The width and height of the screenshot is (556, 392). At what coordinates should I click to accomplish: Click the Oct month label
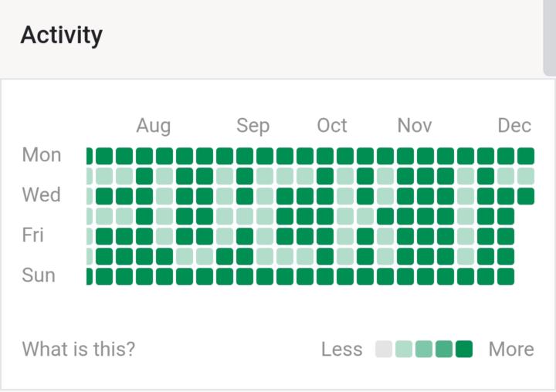(x=332, y=126)
